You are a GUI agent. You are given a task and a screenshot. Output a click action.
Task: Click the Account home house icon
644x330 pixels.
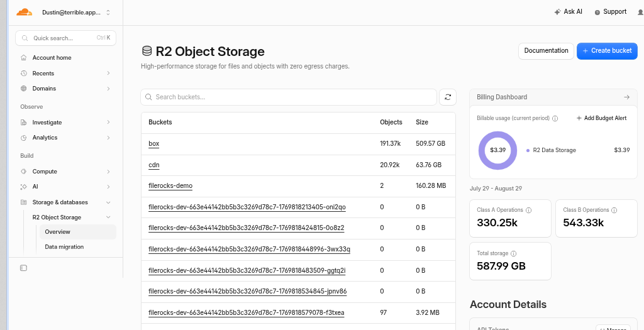point(24,58)
